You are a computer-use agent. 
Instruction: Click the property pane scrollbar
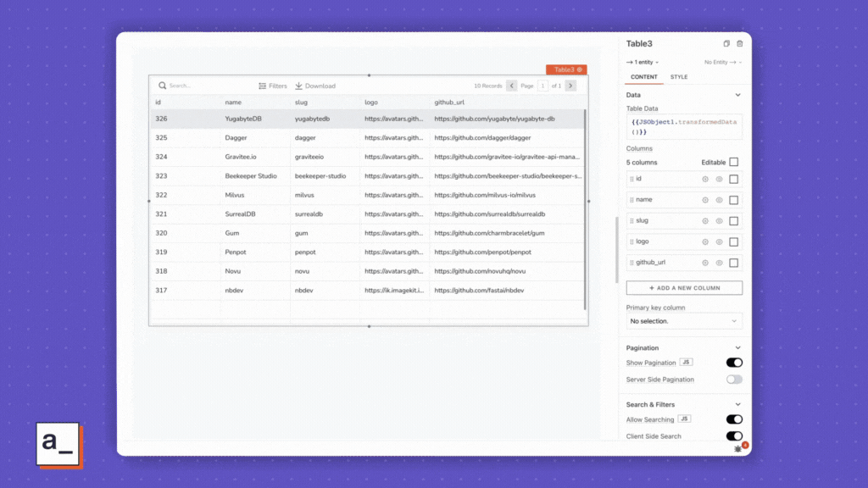(x=617, y=250)
